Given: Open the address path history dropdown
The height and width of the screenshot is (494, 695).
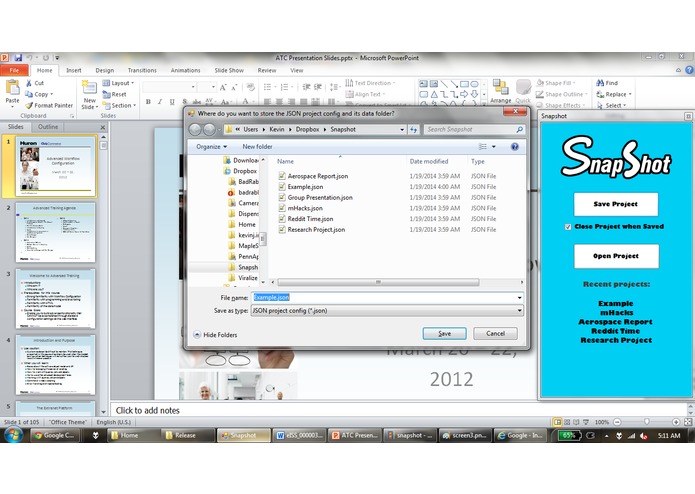Looking at the screenshot, I should pos(402,129).
